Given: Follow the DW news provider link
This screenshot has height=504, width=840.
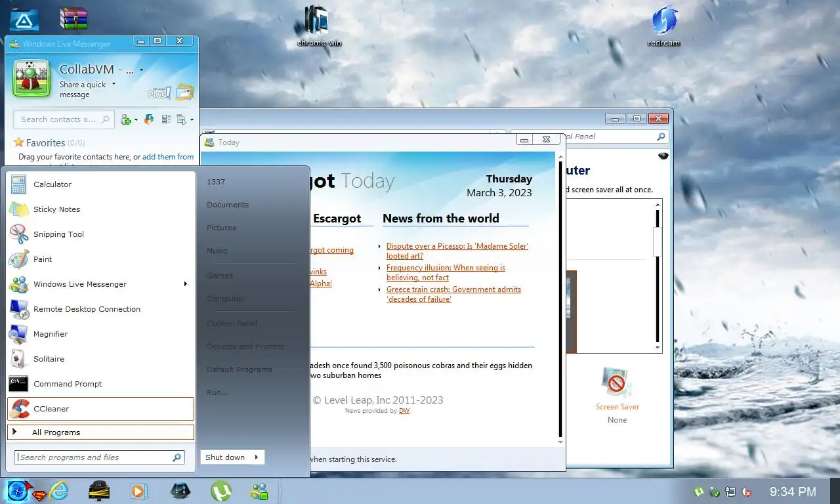Looking at the screenshot, I should (404, 411).
